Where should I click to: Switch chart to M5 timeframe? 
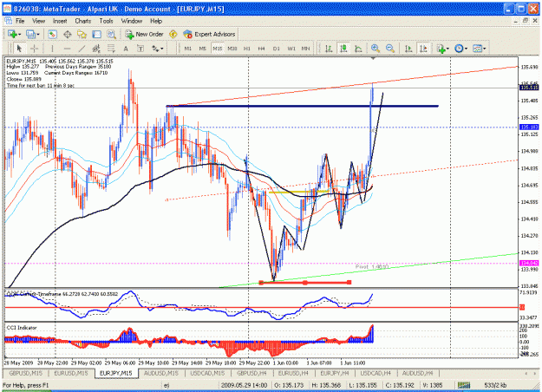coord(203,49)
